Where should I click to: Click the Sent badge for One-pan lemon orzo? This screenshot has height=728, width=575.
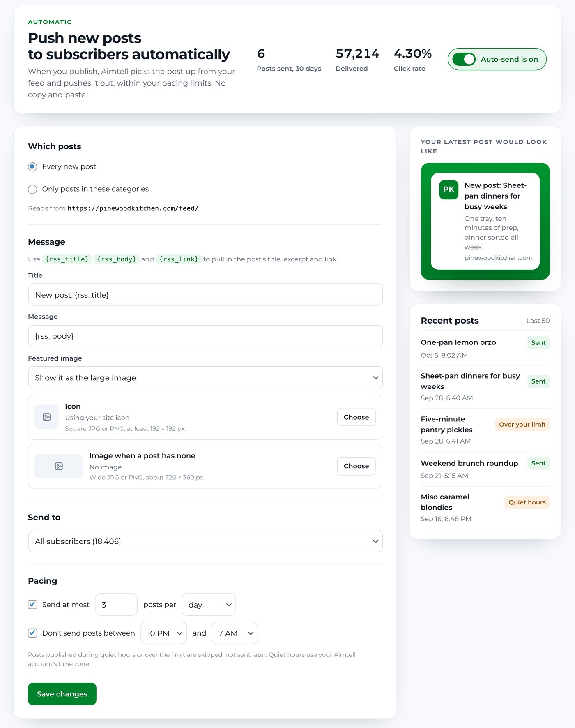click(x=538, y=343)
